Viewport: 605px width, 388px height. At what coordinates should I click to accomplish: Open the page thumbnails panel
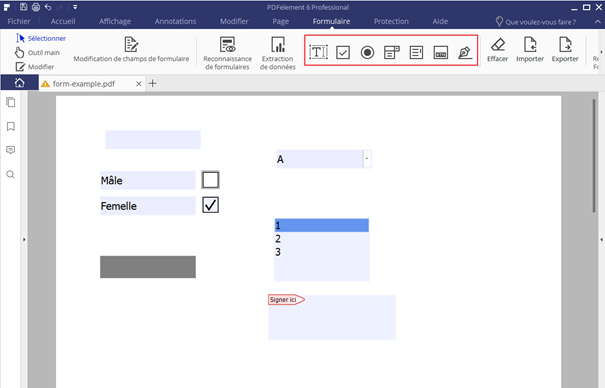click(x=11, y=102)
